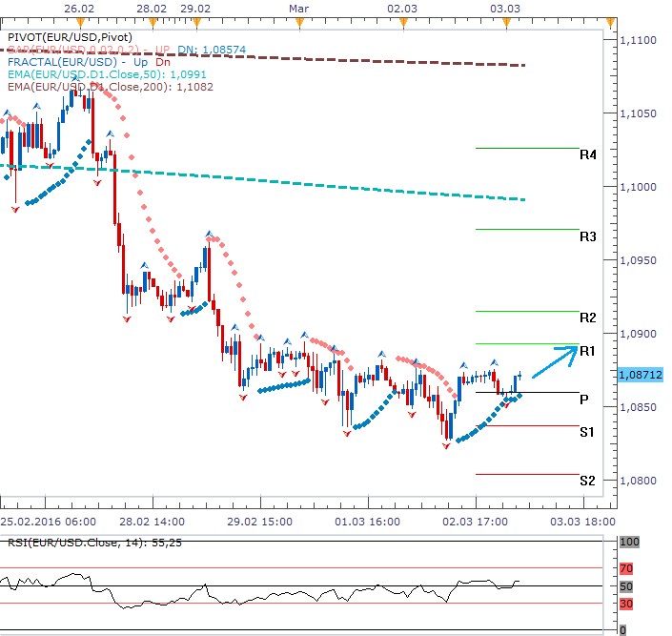The width and height of the screenshot is (672, 636).
Task: Click the EMA 200 label showing 1,1082
Action: [109, 87]
